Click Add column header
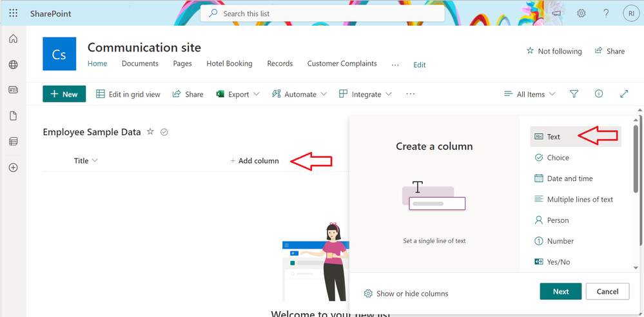Image resolution: width=644 pixels, height=317 pixels. [x=255, y=160]
